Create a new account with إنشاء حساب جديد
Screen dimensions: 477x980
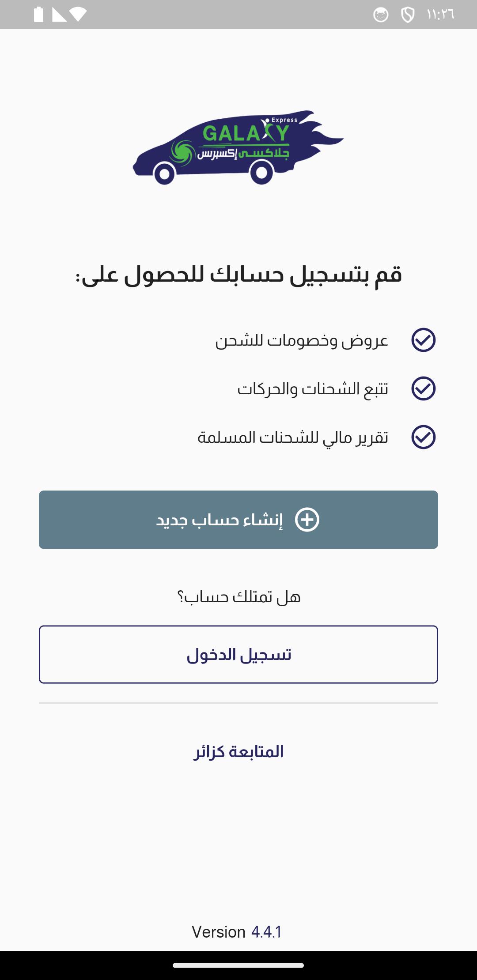238,520
